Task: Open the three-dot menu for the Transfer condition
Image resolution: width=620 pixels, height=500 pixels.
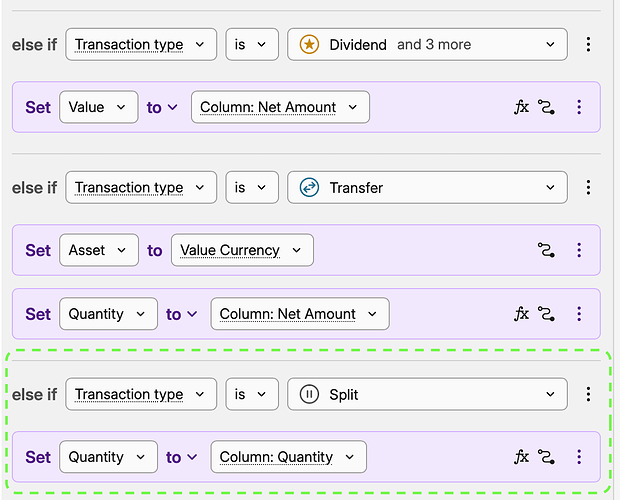Action: [x=588, y=187]
